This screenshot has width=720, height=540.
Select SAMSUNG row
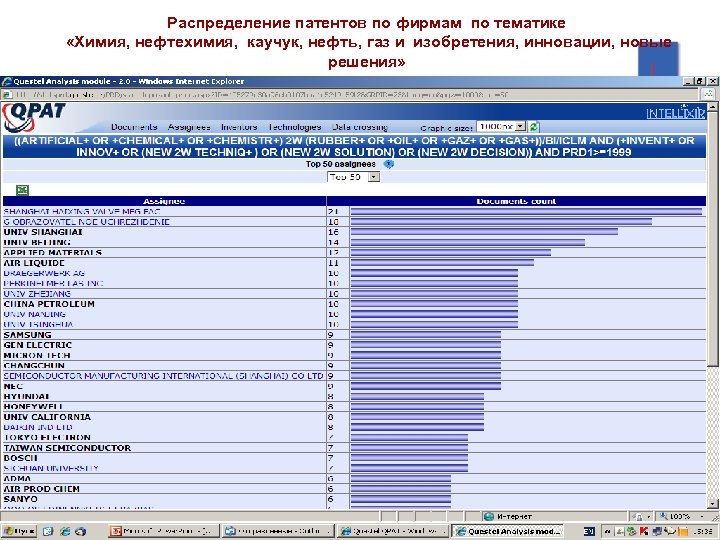(354, 335)
